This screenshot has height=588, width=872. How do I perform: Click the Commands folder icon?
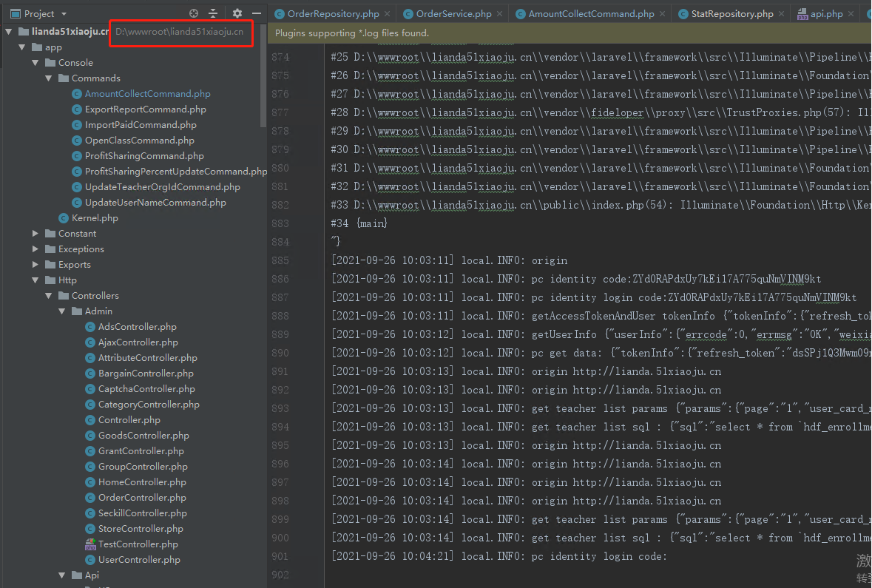pyautogui.click(x=64, y=78)
